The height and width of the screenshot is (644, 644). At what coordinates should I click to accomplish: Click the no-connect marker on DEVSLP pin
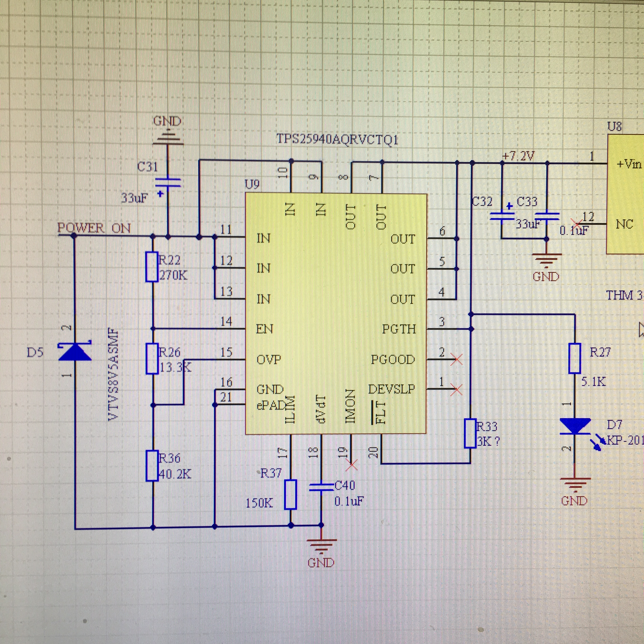pyautogui.click(x=456, y=389)
